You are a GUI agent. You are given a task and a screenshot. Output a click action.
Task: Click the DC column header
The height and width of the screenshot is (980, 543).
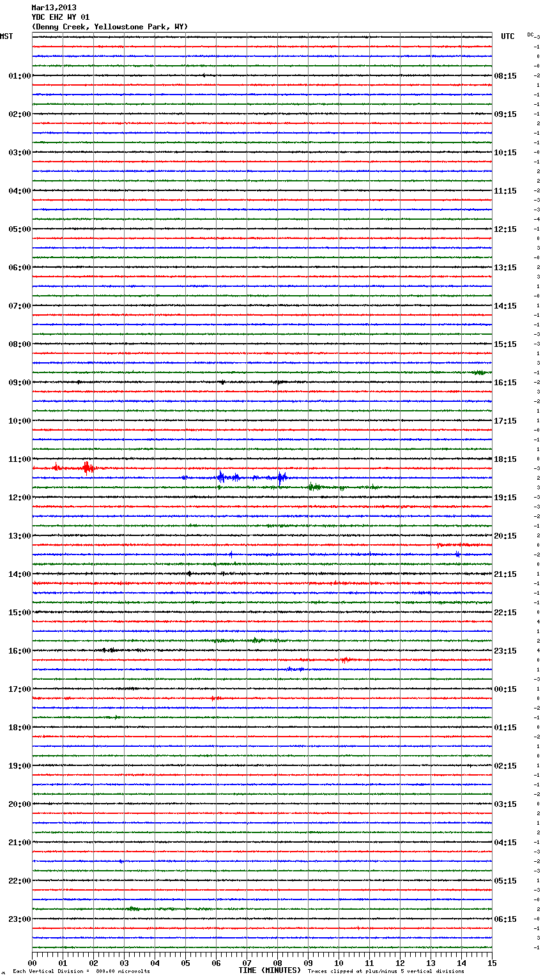coord(530,34)
